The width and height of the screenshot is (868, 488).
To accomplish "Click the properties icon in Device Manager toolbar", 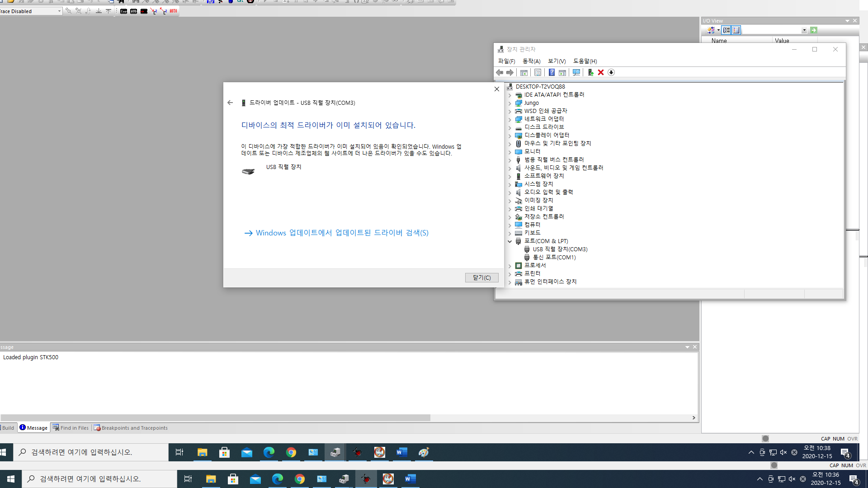I will click(538, 72).
